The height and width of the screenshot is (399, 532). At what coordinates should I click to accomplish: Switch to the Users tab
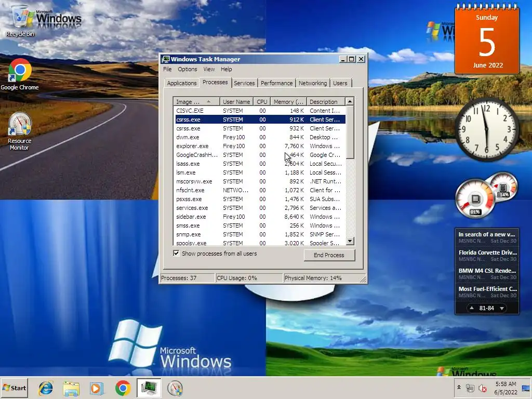click(340, 83)
